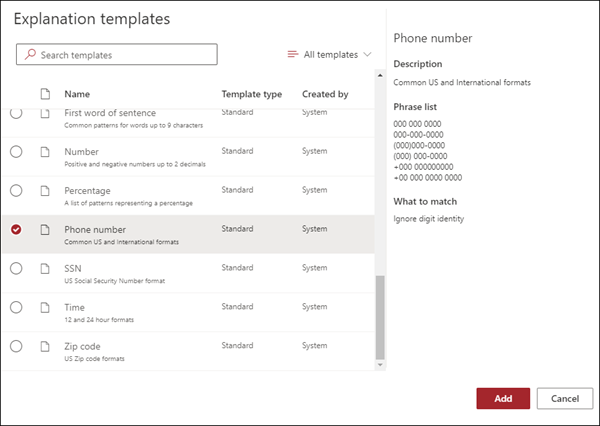Viewport: 600px width, 426px height.
Task: Deselect the checked Phone number radio button
Action: (16, 229)
